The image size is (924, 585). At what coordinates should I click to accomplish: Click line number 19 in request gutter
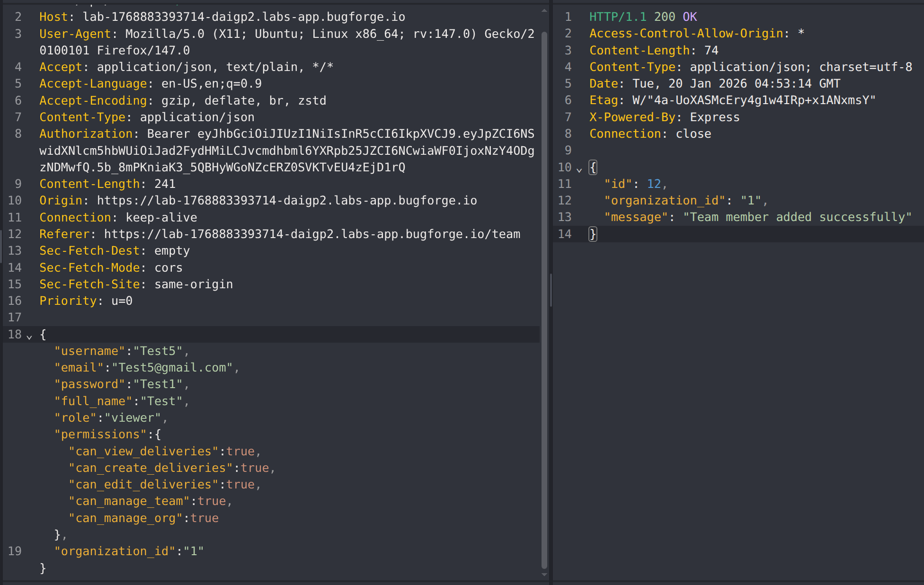click(15, 551)
